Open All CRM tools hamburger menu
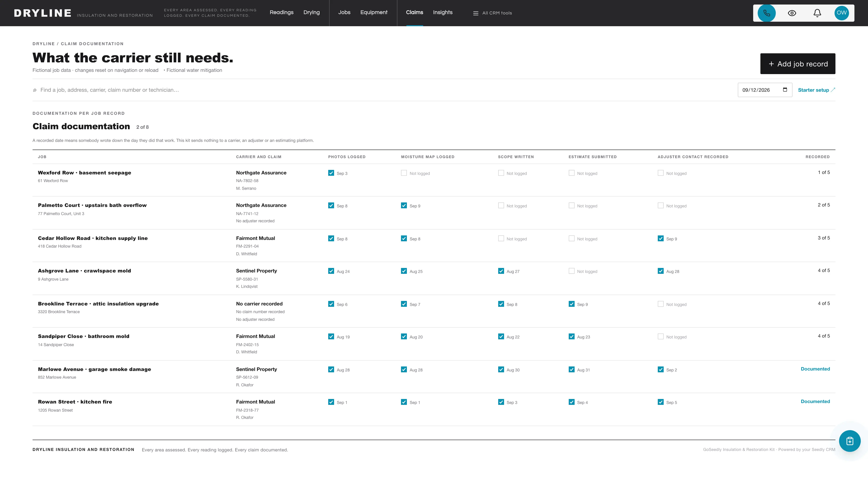This screenshot has width=868, height=488. 492,13
